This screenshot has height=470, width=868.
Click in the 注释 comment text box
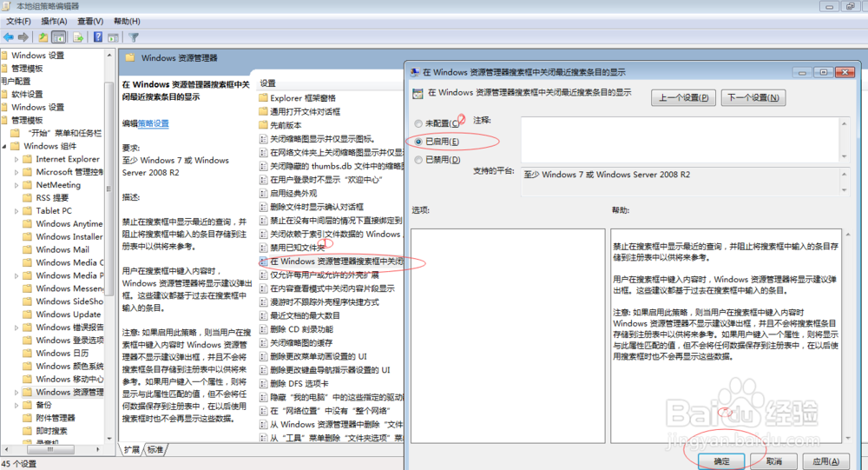point(681,140)
